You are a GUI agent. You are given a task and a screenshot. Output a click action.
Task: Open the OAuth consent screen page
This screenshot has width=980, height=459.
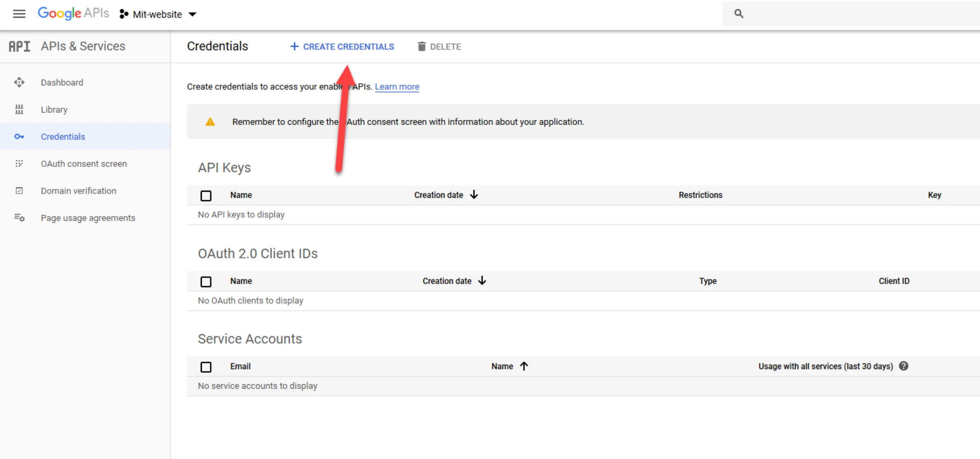tap(84, 164)
